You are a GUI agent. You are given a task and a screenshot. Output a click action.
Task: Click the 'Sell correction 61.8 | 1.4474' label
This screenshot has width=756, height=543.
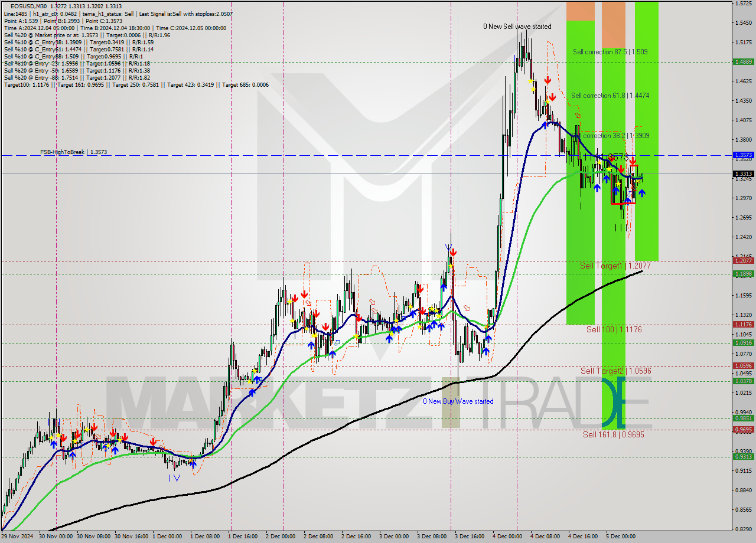[x=610, y=96]
